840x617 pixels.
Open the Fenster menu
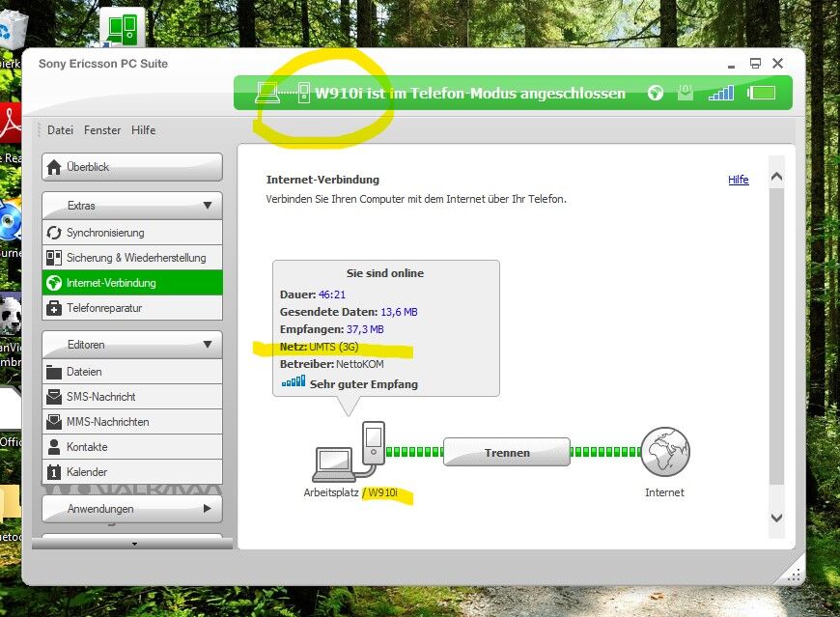102,130
